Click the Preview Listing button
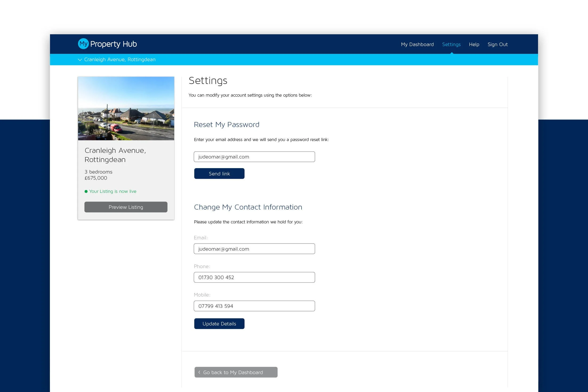Screen dimensions: 588x392 tap(126, 207)
